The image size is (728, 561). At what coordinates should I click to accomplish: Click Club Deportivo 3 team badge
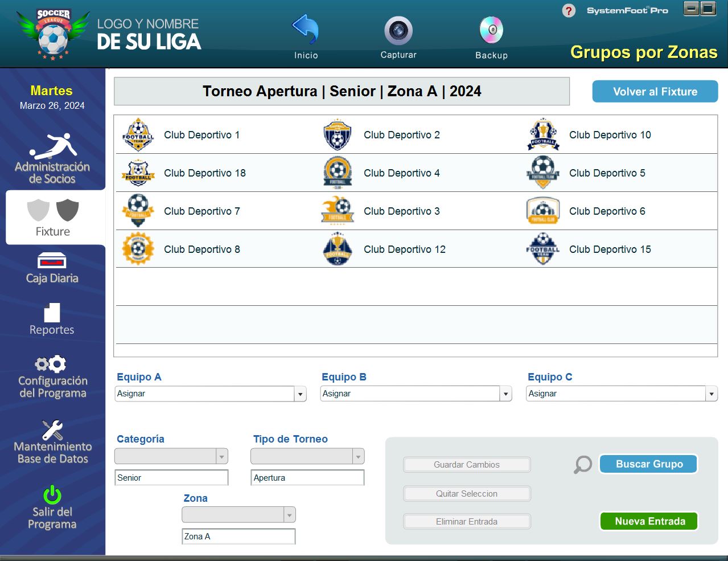[x=338, y=211]
